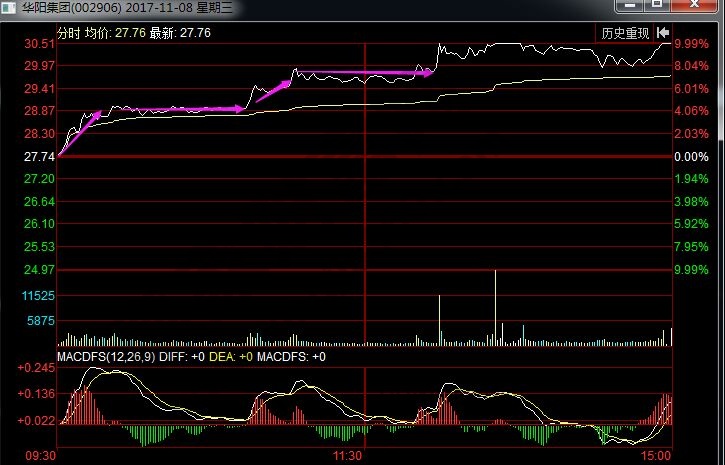Click the skip-to-start arrow icon beside 历史重现
Image resolution: width=725 pixels, height=465 pixels.
pyautogui.click(x=663, y=33)
